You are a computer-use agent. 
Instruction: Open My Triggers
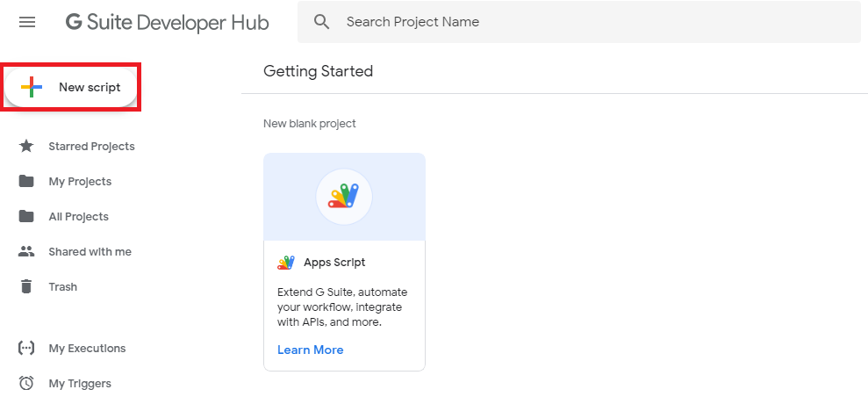pos(80,384)
